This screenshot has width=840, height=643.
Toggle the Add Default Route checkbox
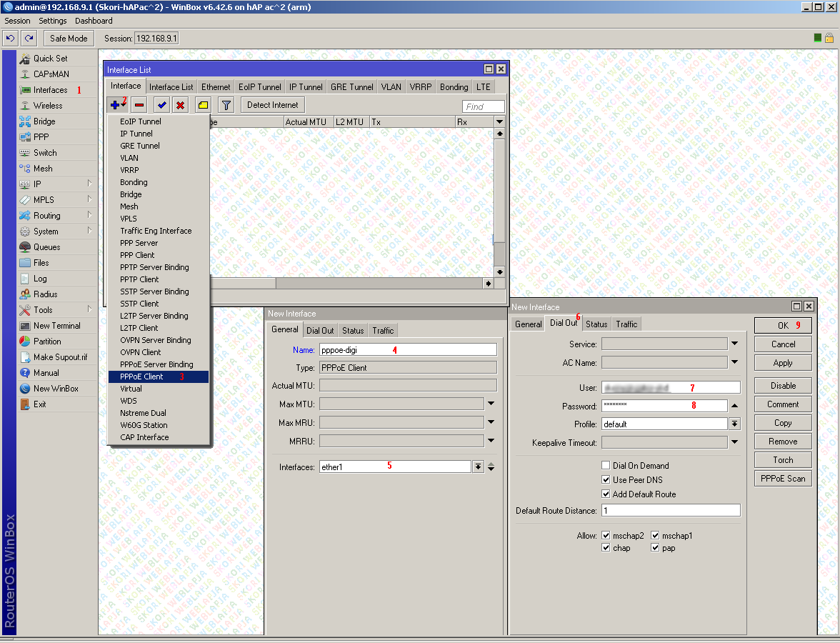click(x=606, y=494)
